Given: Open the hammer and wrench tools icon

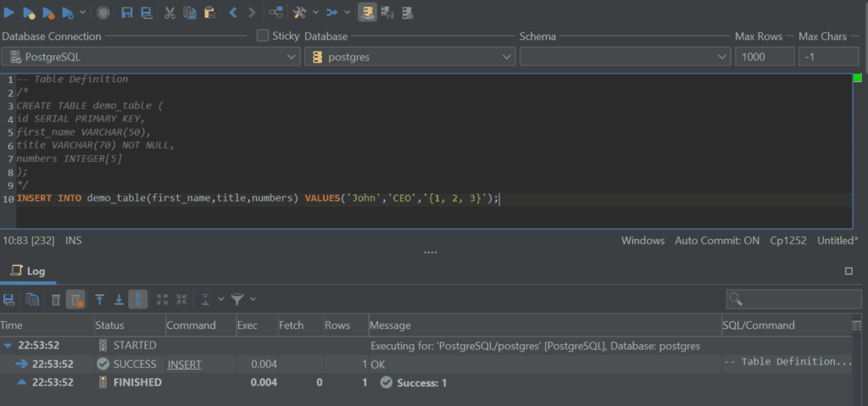Looking at the screenshot, I should click(299, 12).
